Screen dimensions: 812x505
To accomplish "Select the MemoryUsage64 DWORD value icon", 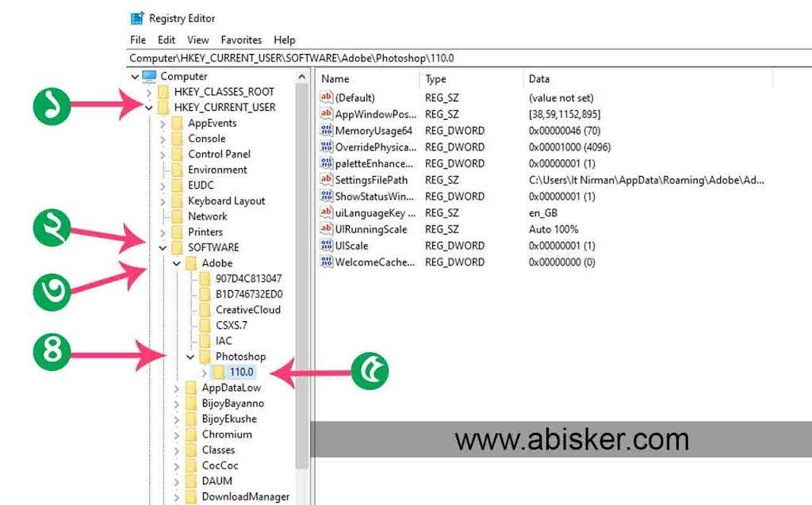I will click(326, 131).
